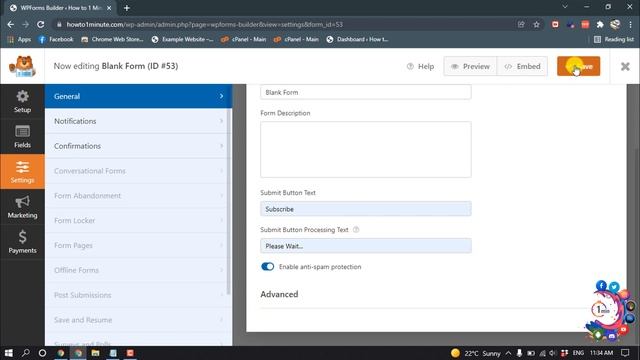Select the Settings sliders icon
This screenshot has width=640, height=360.
(22, 167)
